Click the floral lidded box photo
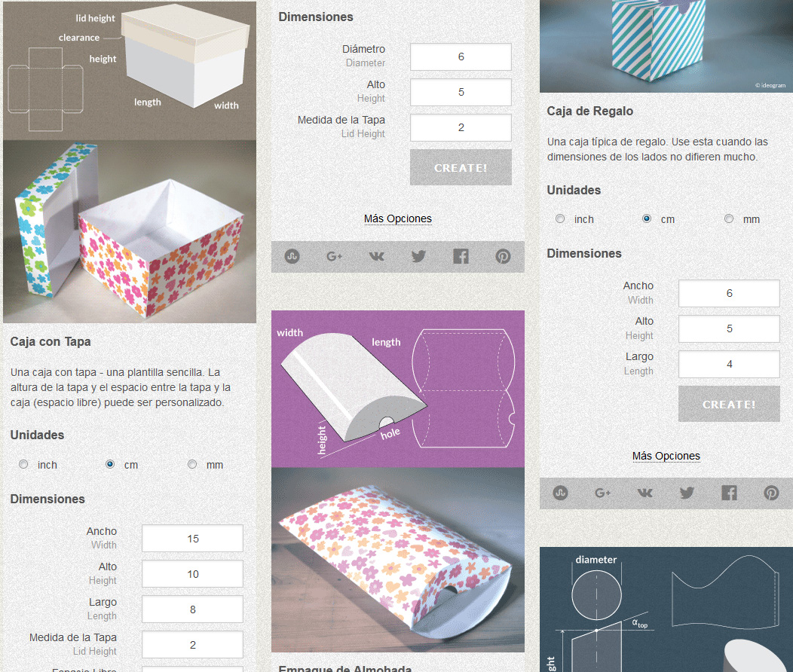The width and height of the screenshot is (793, 672). click(x=130, y=231)
